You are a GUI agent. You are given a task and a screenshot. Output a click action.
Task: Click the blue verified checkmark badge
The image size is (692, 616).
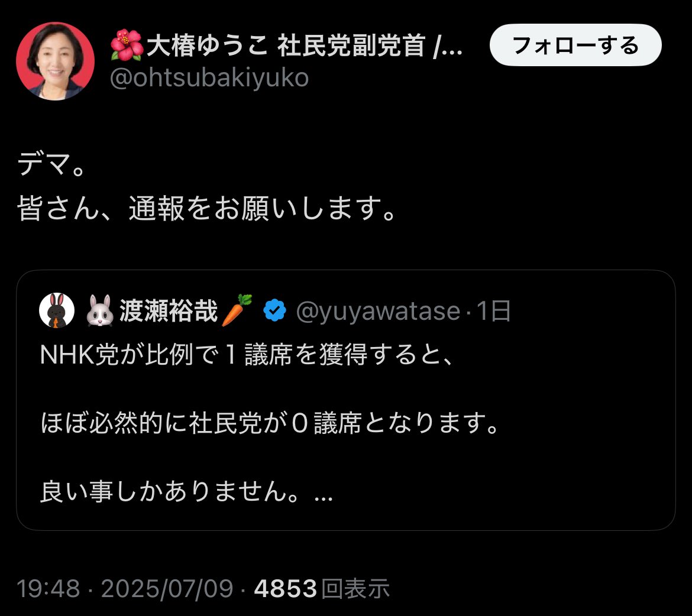tap(274, 310)
